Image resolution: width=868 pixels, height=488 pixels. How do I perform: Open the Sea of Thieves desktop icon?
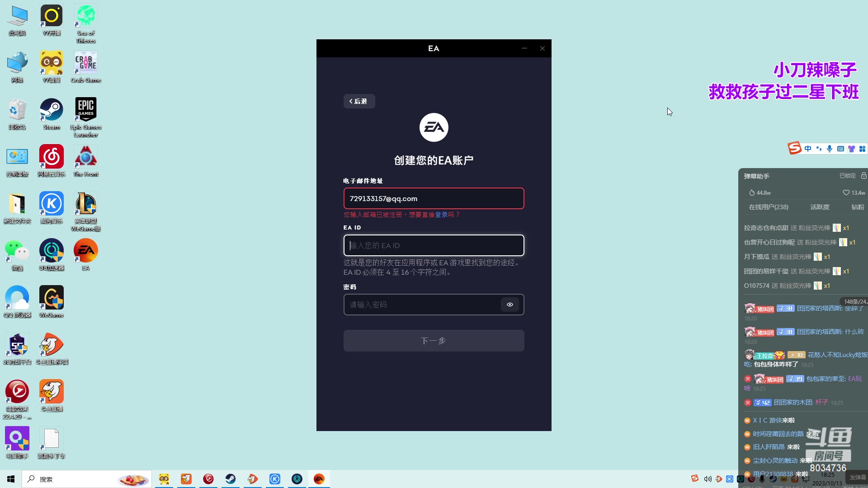tap(86, 24)
